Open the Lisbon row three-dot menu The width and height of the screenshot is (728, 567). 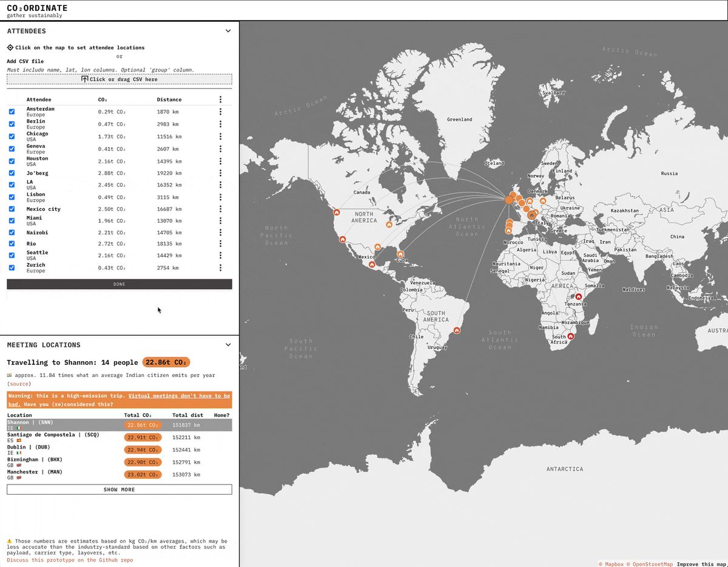[220, 197]
